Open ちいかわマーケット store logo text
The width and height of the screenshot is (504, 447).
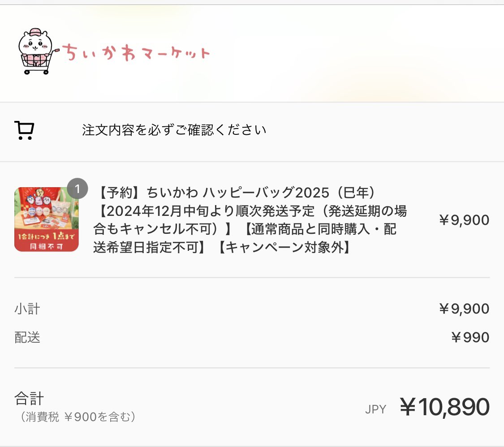click(x=136, y=53)
